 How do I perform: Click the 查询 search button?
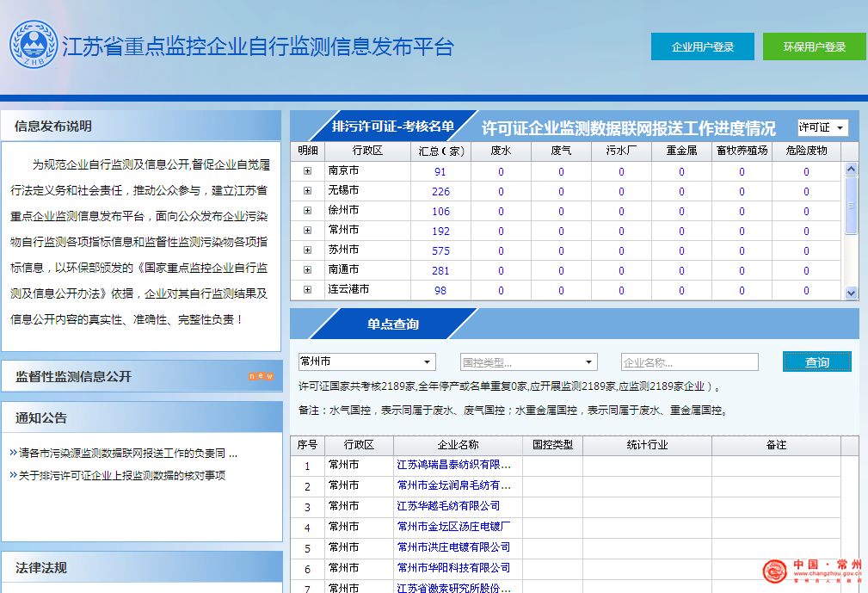click(x=816, y=362)
